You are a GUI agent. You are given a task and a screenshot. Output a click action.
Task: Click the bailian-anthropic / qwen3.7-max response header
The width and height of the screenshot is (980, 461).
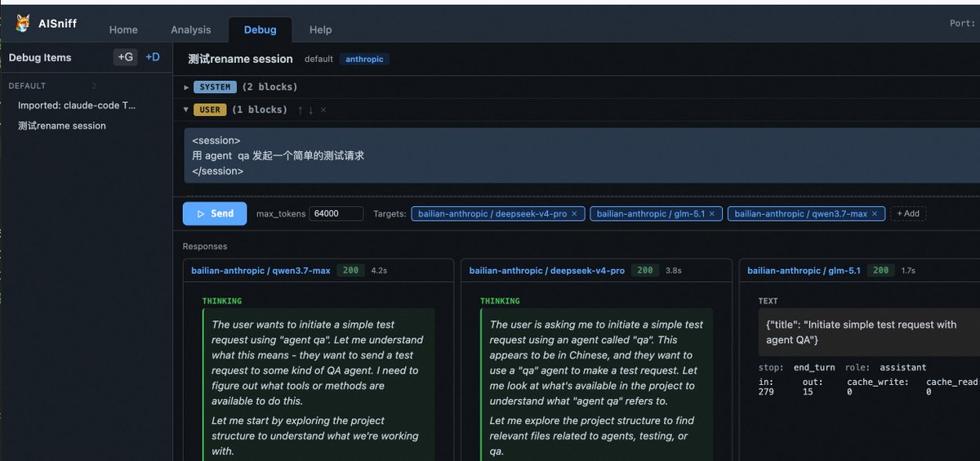pyautogui.click(x=261, y=271)
